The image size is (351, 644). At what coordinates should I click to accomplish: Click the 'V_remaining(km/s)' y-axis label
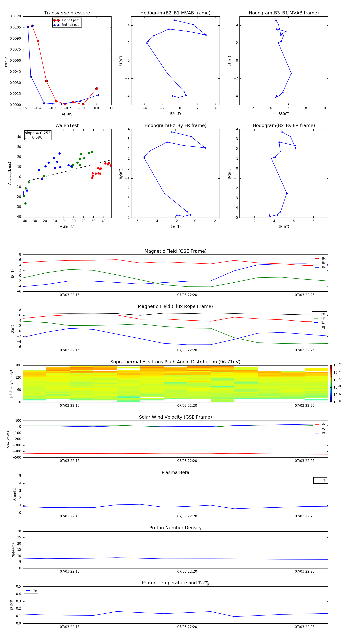(10, 173)
